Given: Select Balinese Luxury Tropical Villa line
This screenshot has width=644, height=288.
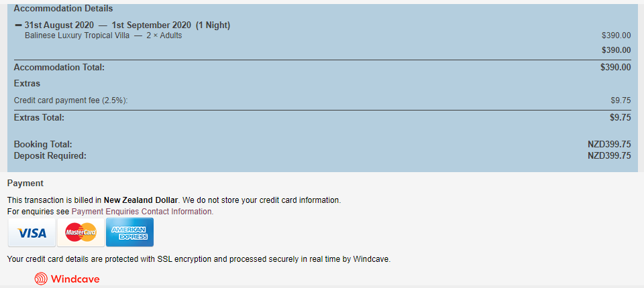Looking at the screenshot, I should coord(103,35).
